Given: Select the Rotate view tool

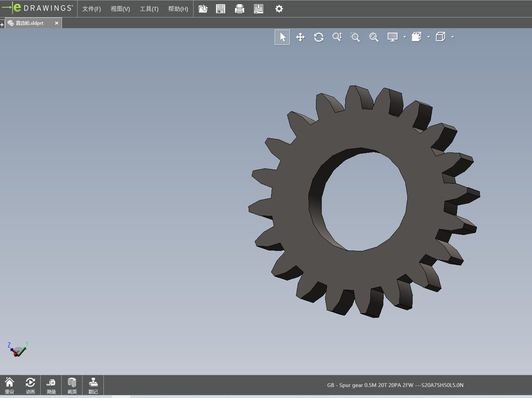Looking at the screenshot, I should tap(319, 37).
